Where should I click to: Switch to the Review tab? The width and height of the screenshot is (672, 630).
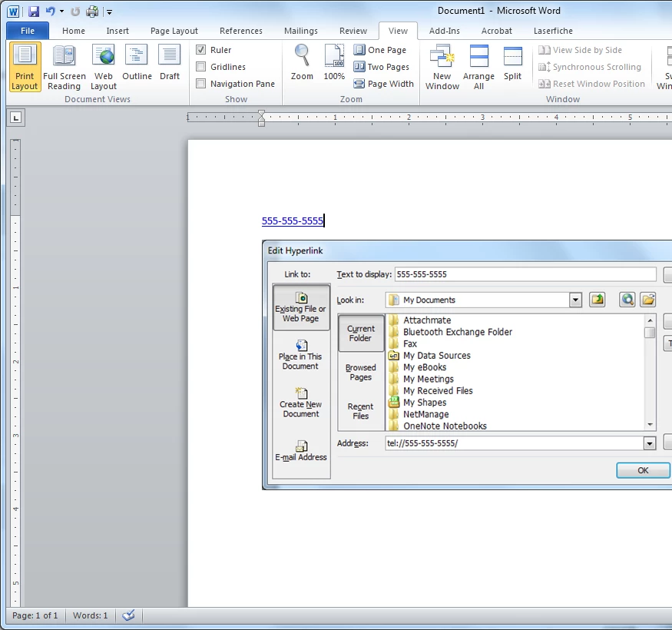tap(353, 31)
